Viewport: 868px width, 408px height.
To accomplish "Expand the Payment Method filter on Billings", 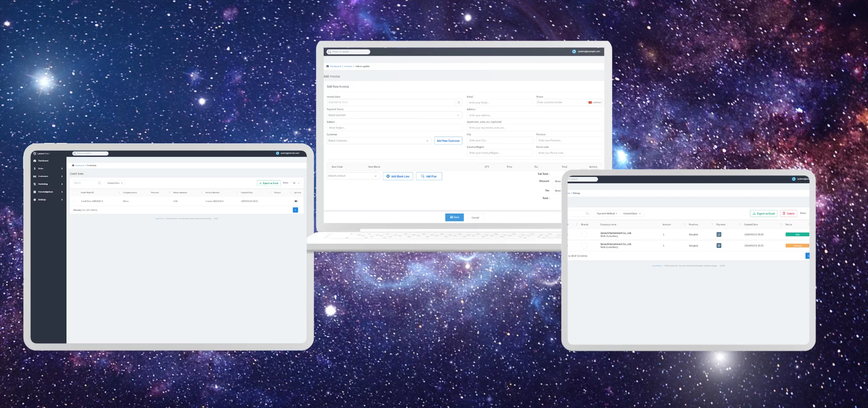I will [x=607, y=213].
